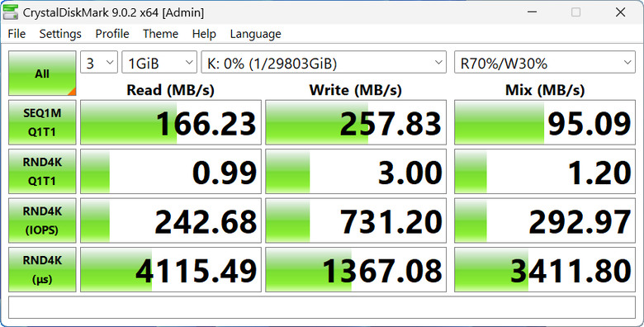
Task: Open the R70%/W30% mix ratio dropdown
Action: pyautogui.click(x=545, y=63)
